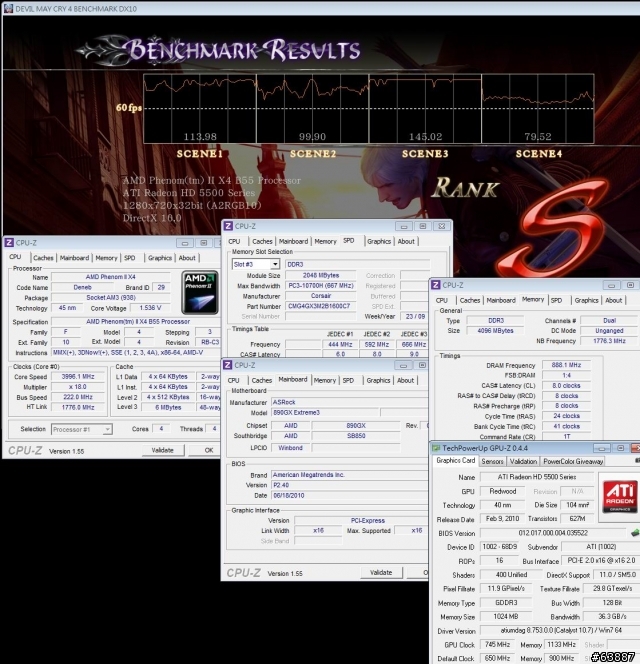
Task: Select SPD tab in the CPU window
Action: click(130, 258)
